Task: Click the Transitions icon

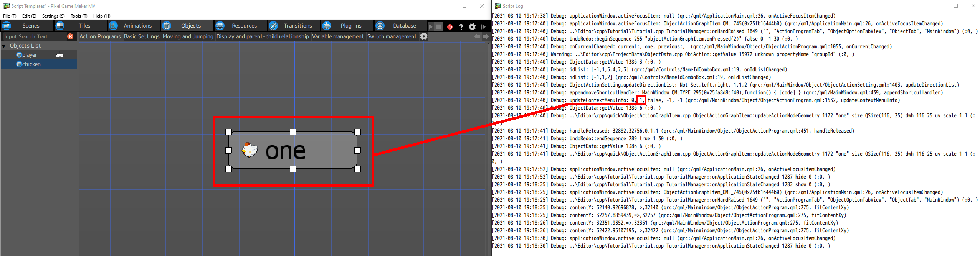Action: point(273,26)
